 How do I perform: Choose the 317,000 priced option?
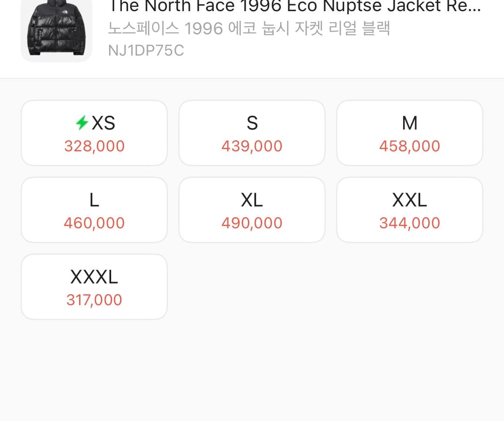[x=94, y=300]
